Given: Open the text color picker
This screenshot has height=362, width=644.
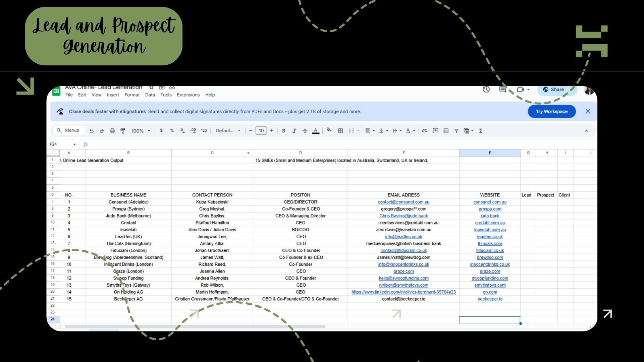Looking at the screenshot, I should [x=316, y=131].
